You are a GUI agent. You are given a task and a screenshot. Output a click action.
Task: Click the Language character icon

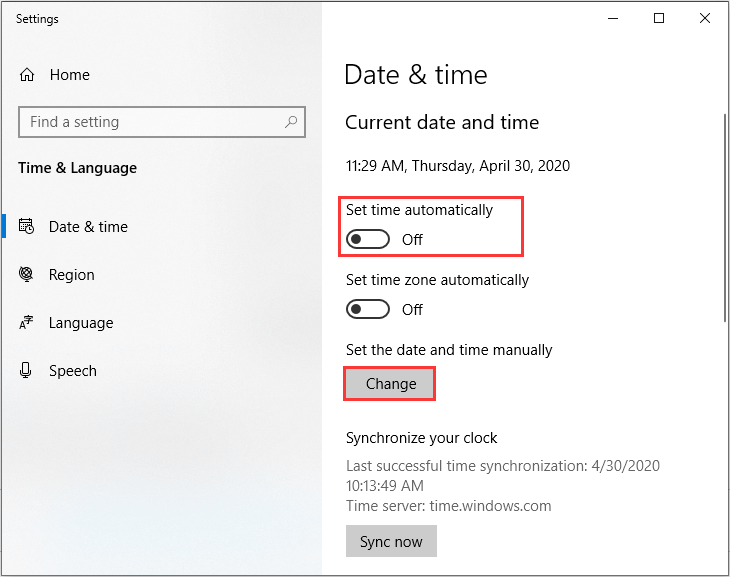coord(27,323)
